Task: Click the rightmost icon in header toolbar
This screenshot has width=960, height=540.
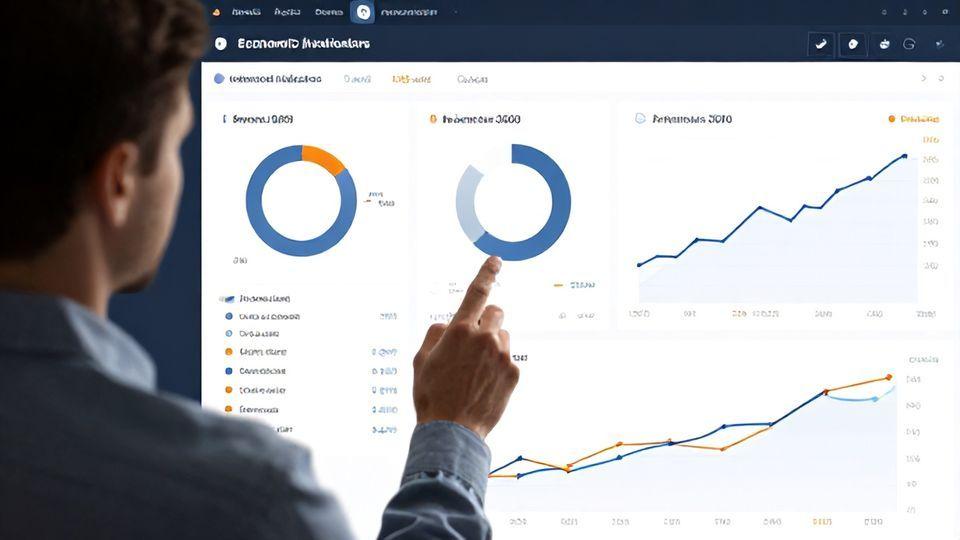Action: click(x=939, y=44)
